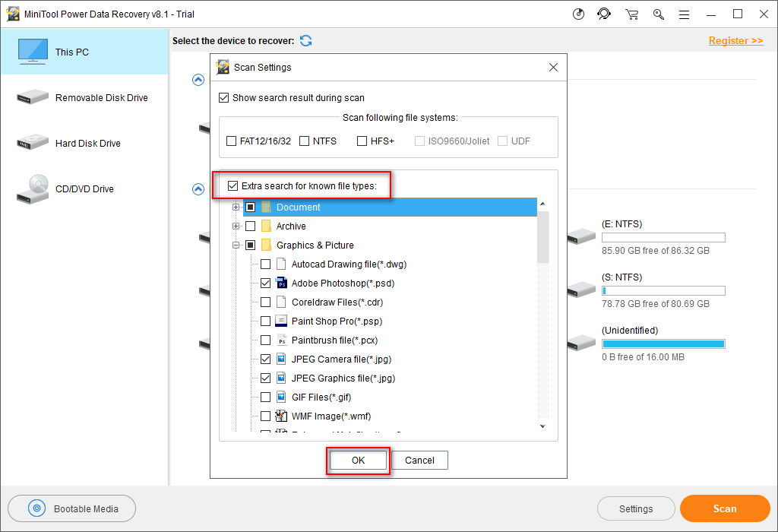This screenshot has width=778, height=532.
Task: Check Paintbrush file(*.pcx) checkbox
Action: pos(265,340)
